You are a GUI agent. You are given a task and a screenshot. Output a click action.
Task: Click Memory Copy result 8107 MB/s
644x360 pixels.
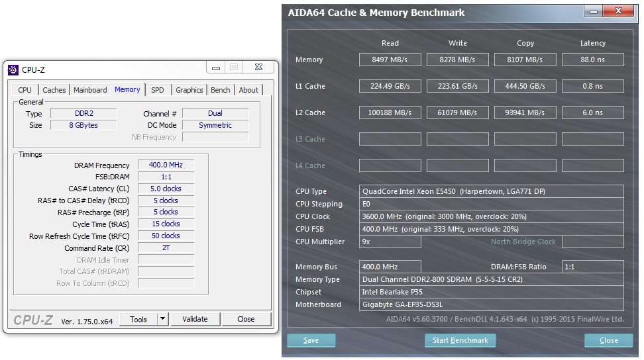(525, 60)
